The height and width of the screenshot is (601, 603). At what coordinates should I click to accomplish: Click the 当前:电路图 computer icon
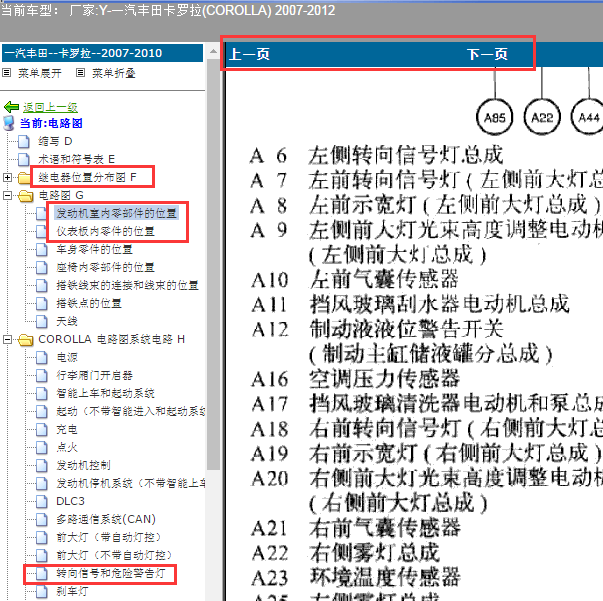tap(9, 123)
